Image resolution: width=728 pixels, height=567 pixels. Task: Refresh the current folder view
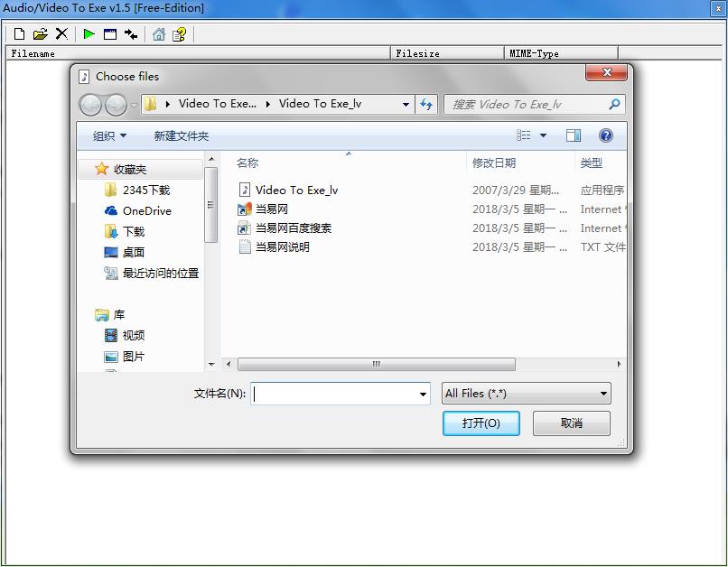(426, 104)
